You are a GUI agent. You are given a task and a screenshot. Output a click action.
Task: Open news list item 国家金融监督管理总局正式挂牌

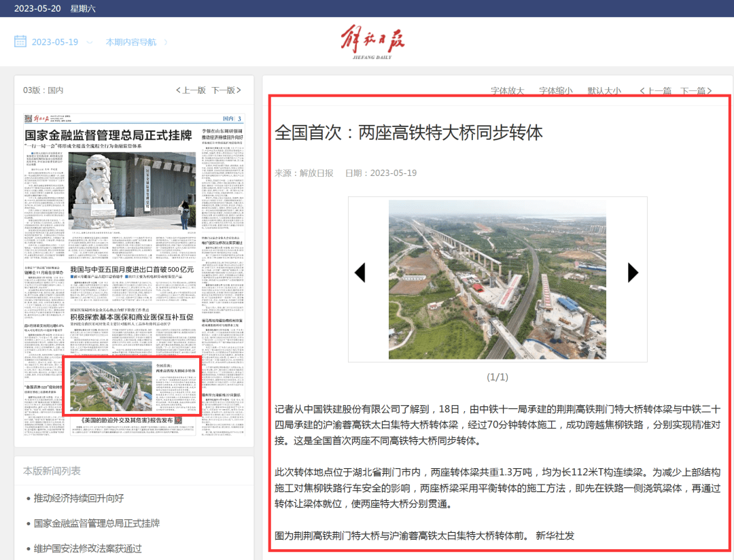pyautogui.click(x=97, y=523)
